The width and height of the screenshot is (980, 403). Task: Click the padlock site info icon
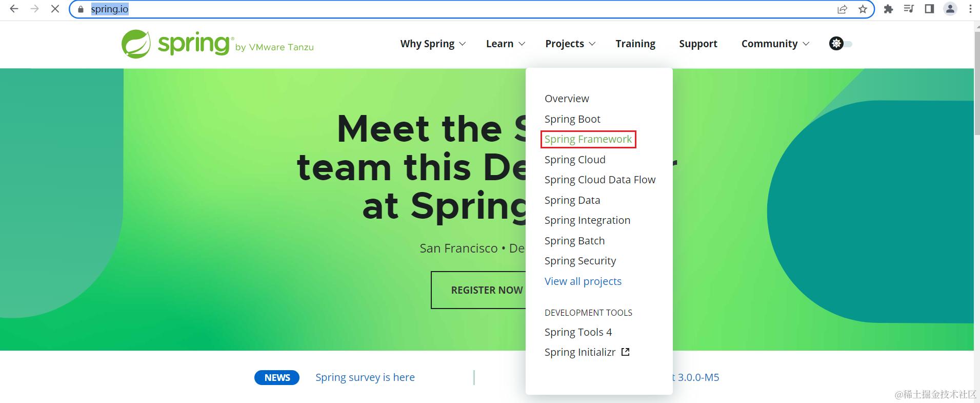click(80, 9)
